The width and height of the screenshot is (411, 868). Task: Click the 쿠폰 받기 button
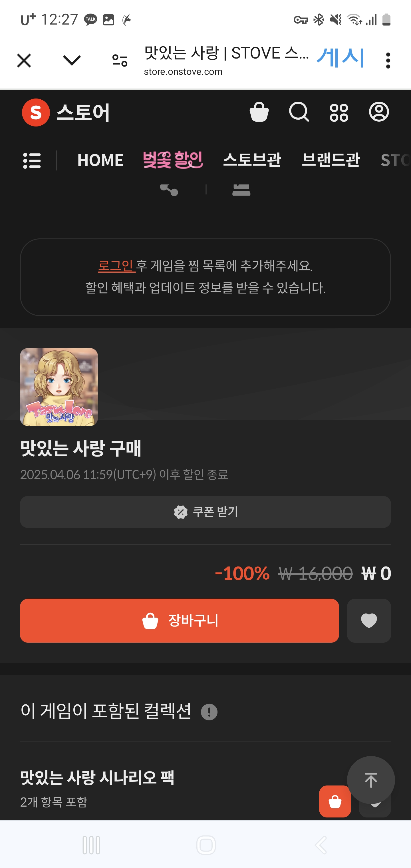click(205, 512)
